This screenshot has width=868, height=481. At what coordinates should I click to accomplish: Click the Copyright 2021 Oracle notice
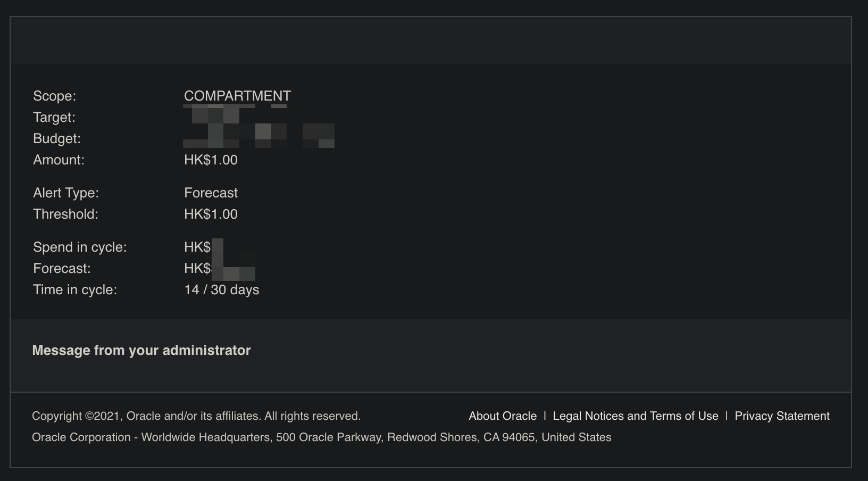click(196, 416)
